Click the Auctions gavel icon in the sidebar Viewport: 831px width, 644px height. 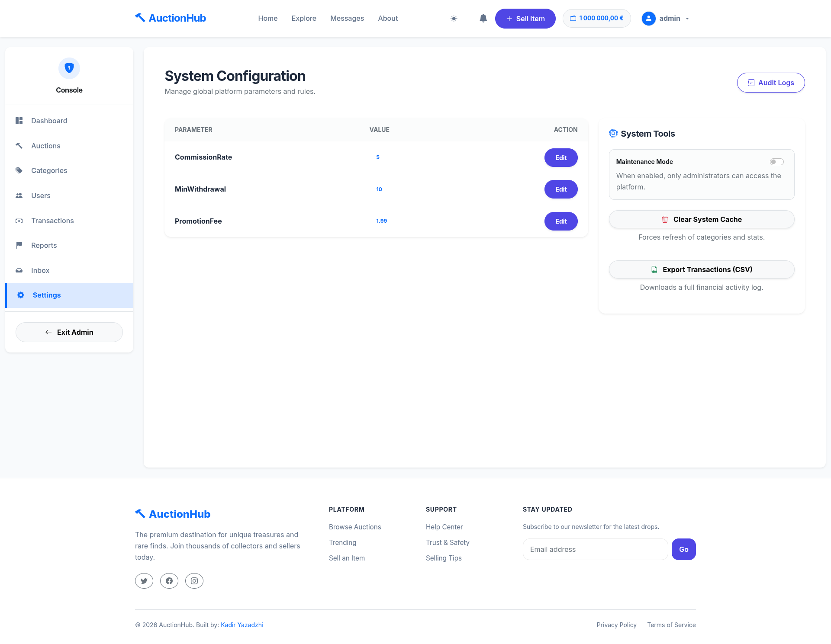[19, 146]
